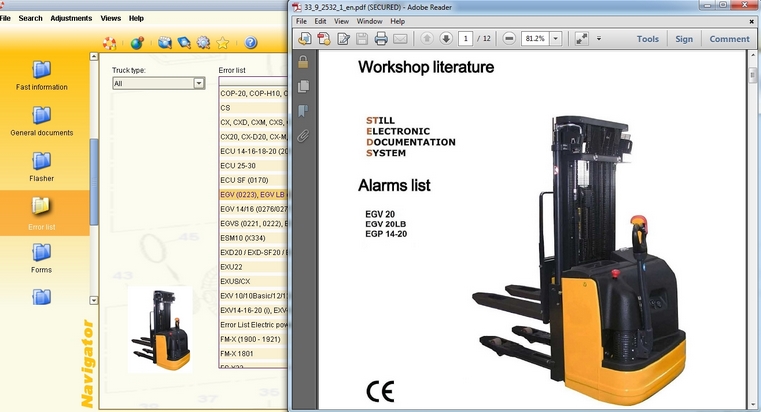Open the toolbar options small dropdown arrow
Screen dimensions: 761x412
tap(599, 38)
